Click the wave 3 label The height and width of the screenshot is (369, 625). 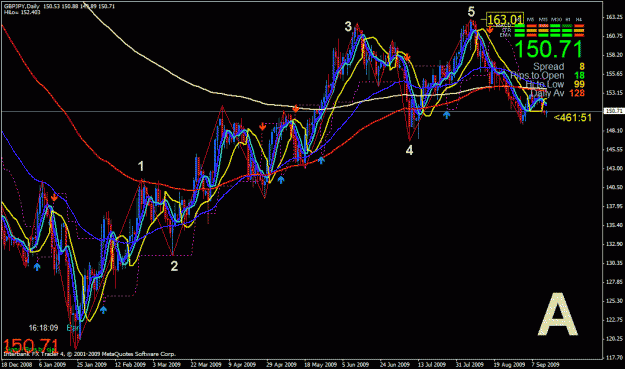point(348,26)
